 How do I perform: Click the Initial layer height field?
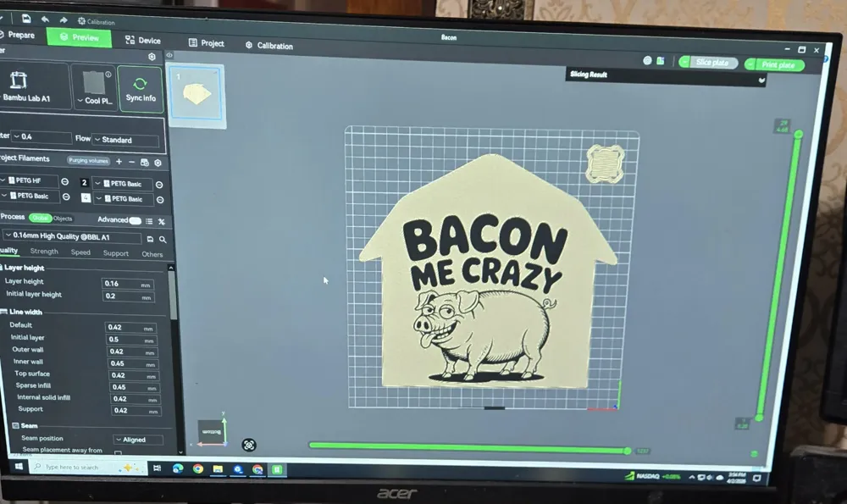pyautogui.click(x=129, y=296)
